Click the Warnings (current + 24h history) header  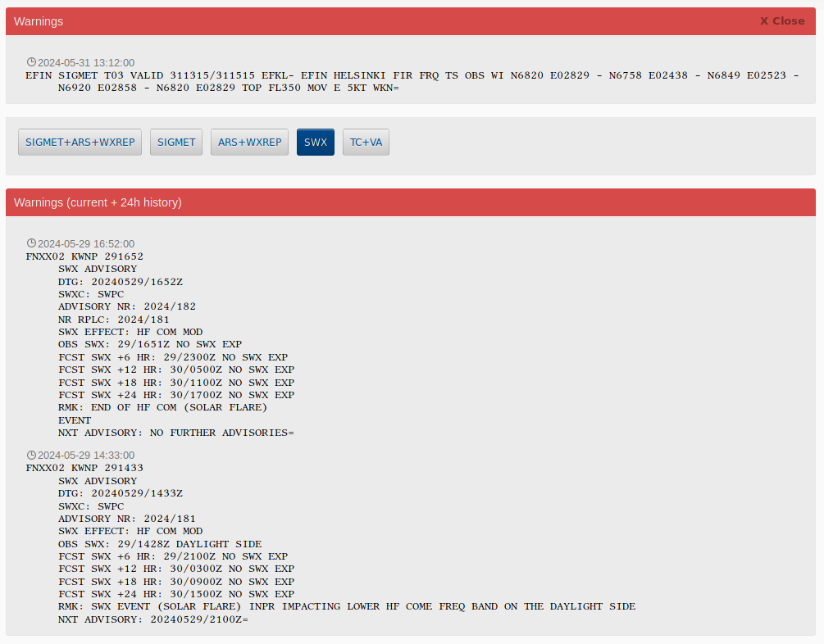(98, 202)
